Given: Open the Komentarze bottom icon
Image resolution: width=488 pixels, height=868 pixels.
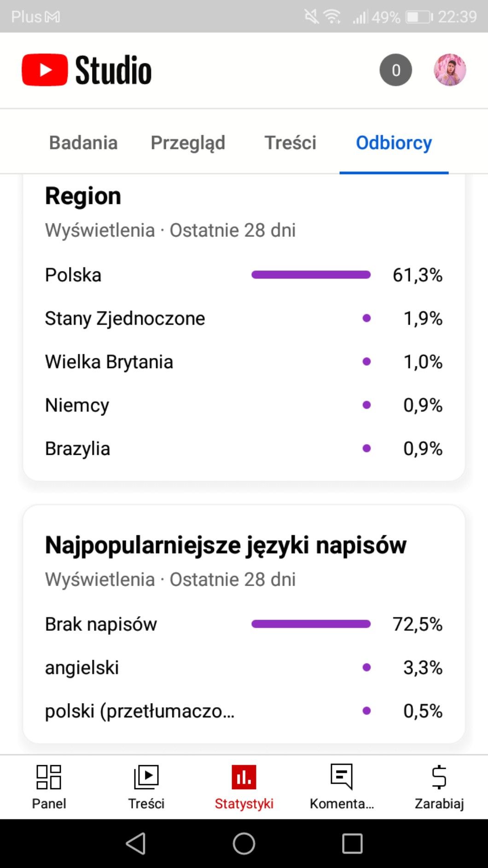Looking at the screenshot, I should coord(342,777).
